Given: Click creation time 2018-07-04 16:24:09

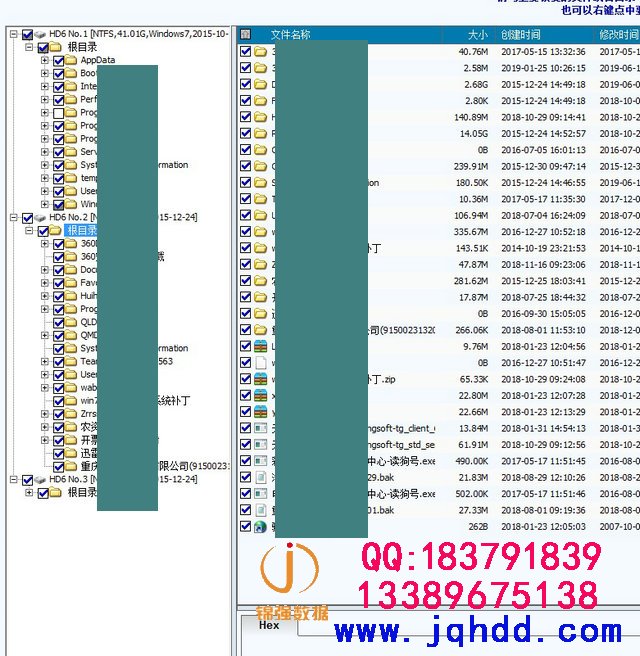Looking at the screenshot, I should click(x=543, y=215).
